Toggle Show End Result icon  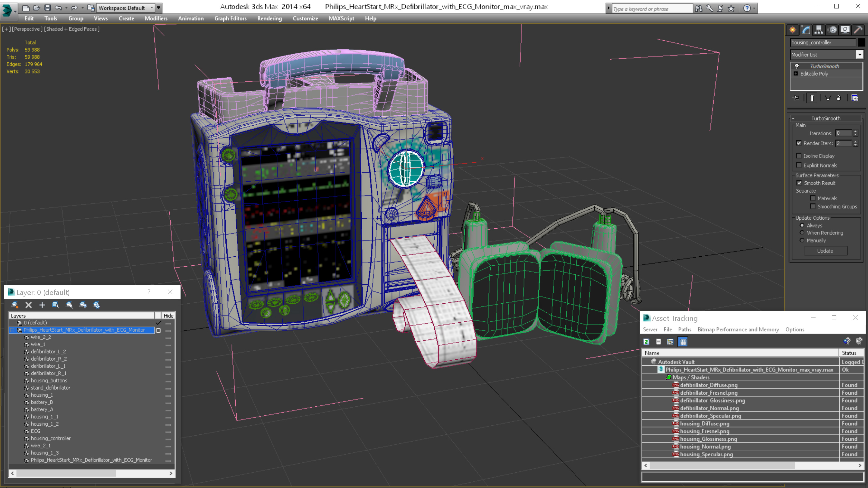coord(812,98)
